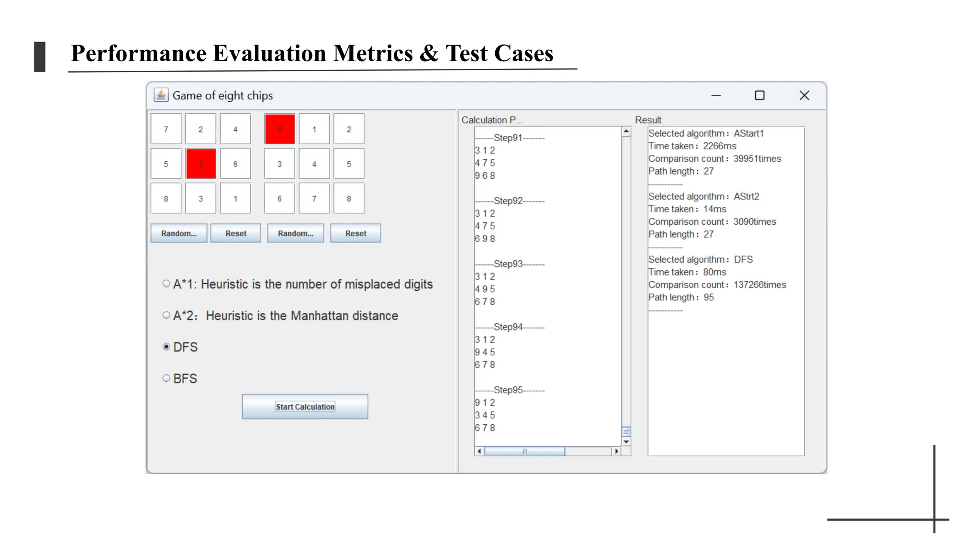Minimize the Game of eight chips window
This screenshot has width=980, height=551.
(x=716, y=95)
